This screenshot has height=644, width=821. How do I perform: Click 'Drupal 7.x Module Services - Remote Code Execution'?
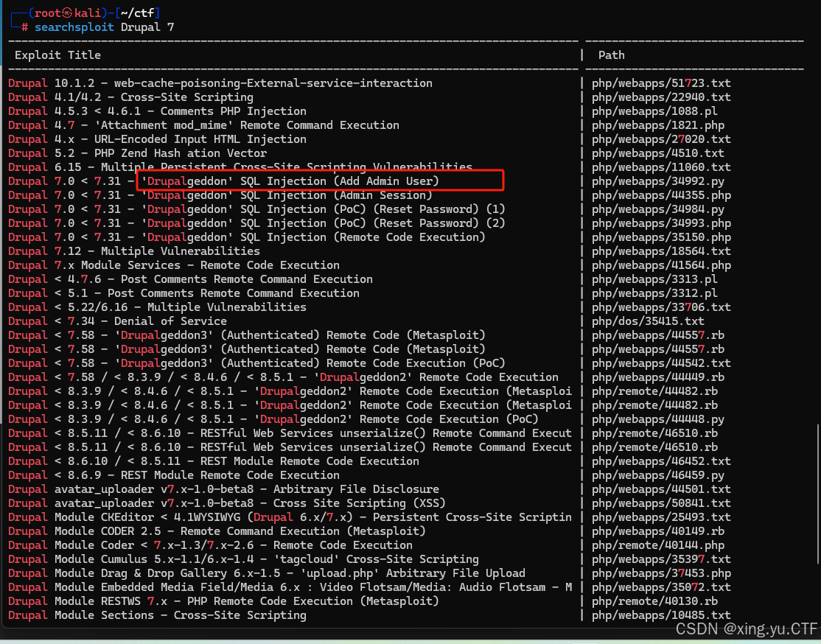[174, 265]
